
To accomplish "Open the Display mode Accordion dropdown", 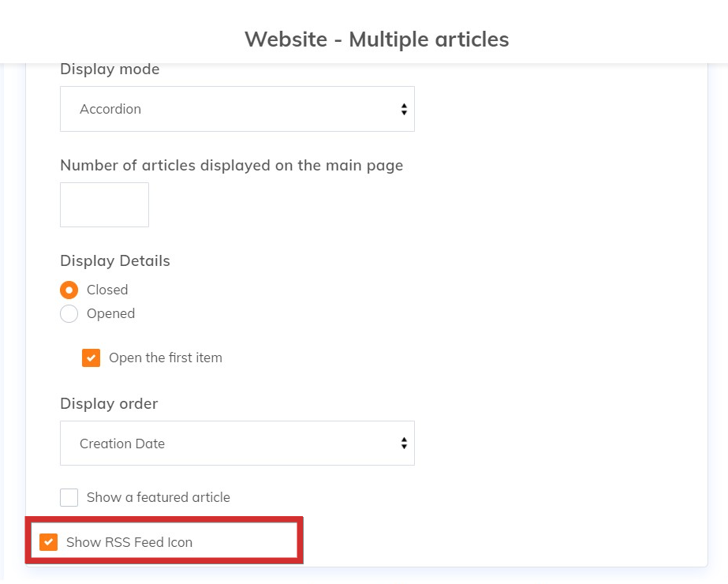I will pos(237,109).
